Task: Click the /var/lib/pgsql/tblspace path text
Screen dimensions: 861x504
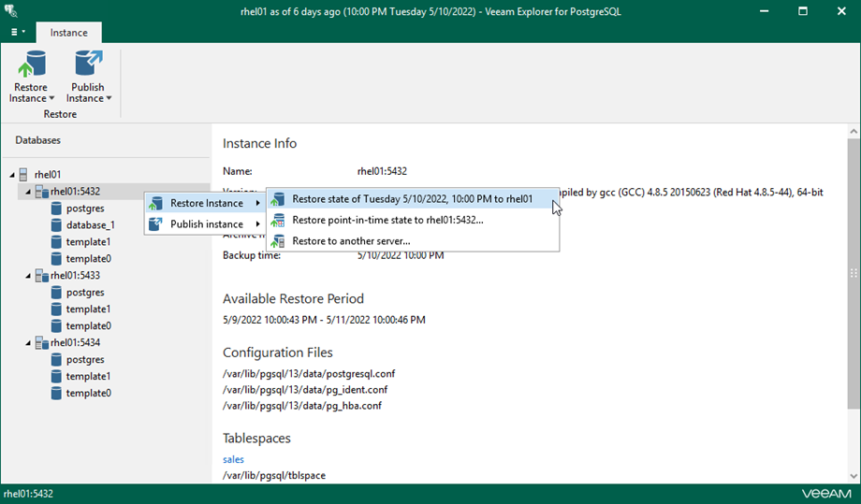Action: (274, 476)
